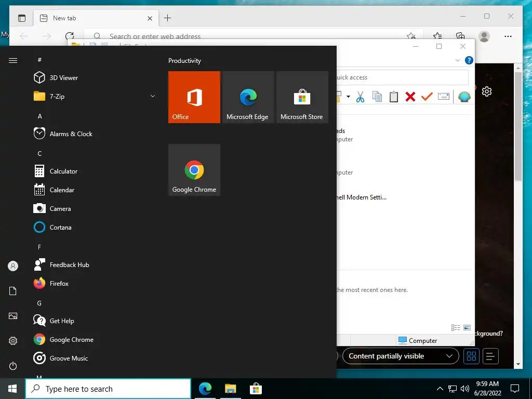Click the Windows Start button
This screenshot has width=532, height=399.
pos(12,389)
